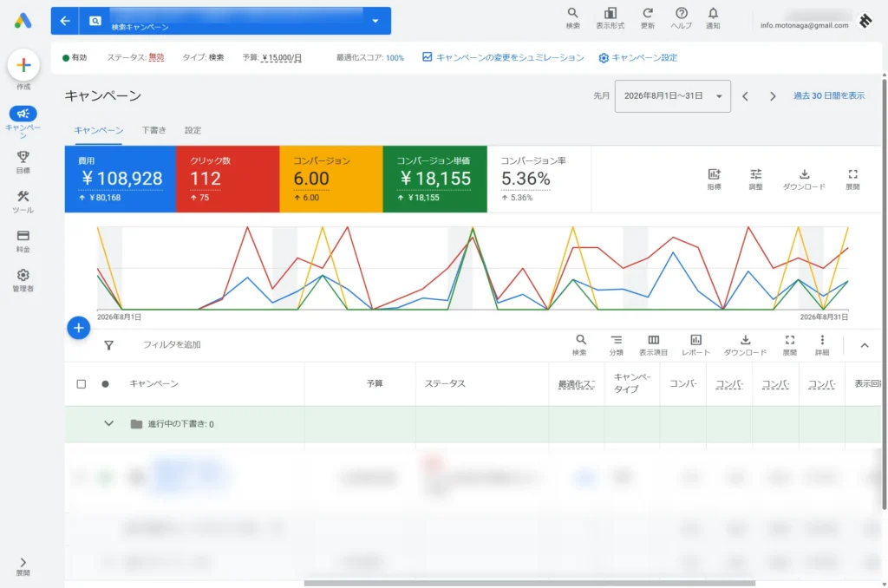888x588 pixels.
Task: Go to the next date period
Action: click(773, 97)
